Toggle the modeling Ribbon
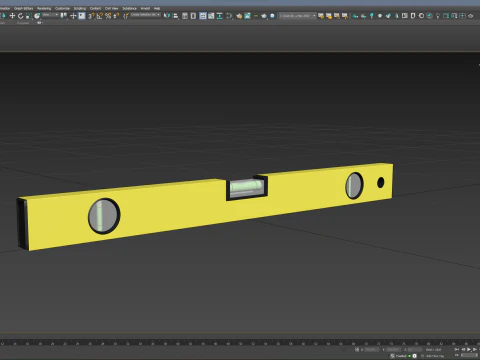The image size is (480, 360). click(x=203, y=16)
